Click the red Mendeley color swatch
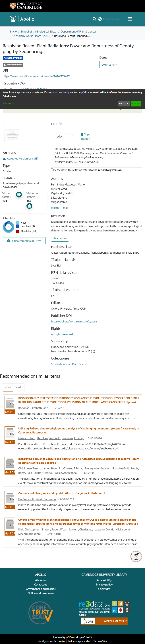Image resolution: width=145 pixels, height=644 pixels. pos(18,231)
